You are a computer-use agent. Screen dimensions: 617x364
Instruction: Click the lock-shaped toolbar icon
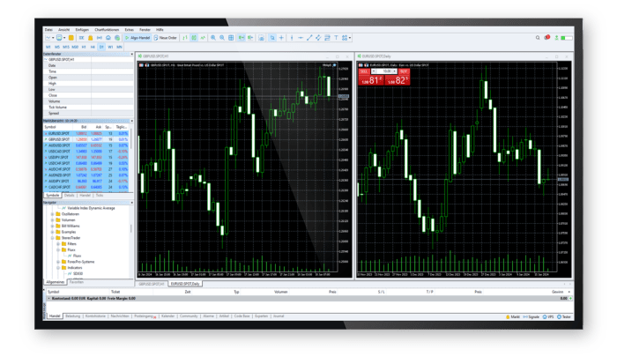90,38
